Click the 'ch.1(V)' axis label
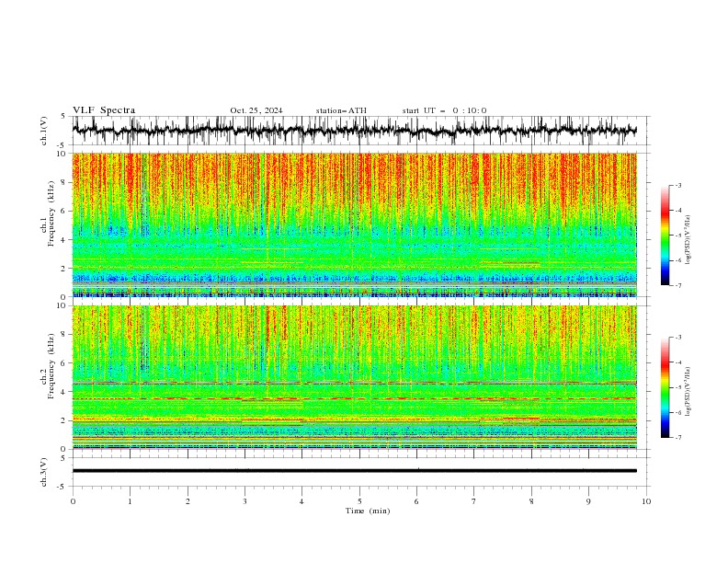The image size is (728, 563). 44,131
